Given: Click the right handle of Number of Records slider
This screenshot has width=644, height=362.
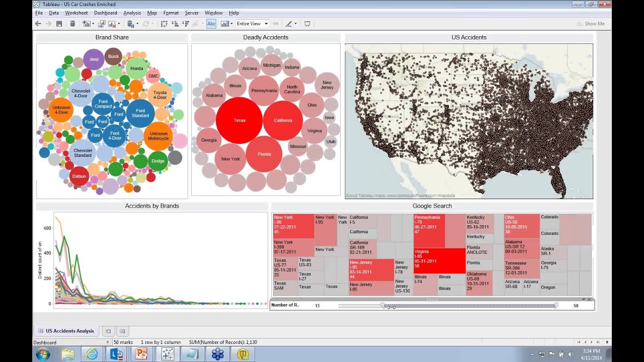Looking at the screenshot, I should click(556, 305).
